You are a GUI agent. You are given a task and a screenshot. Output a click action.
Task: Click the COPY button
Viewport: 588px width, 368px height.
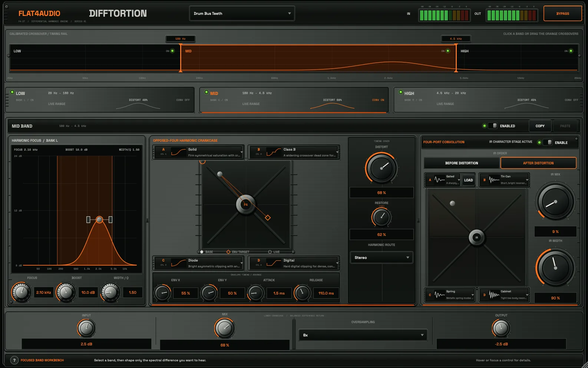[540, 126]
